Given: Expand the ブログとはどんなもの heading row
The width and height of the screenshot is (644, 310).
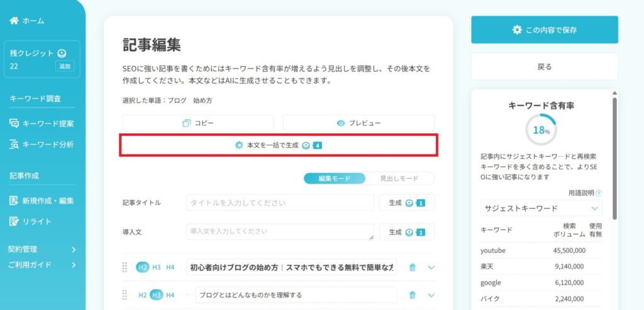Looking at the screenshot, I should pos(431,295).
